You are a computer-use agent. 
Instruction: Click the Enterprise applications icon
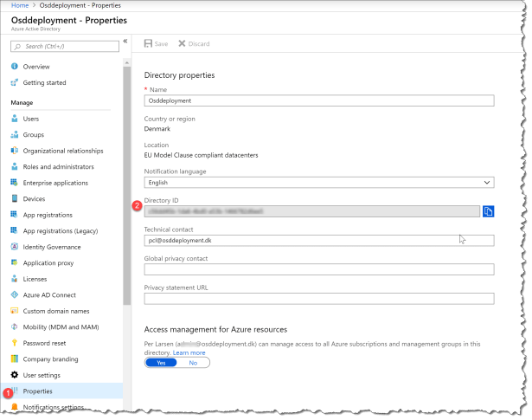point(15,183)
